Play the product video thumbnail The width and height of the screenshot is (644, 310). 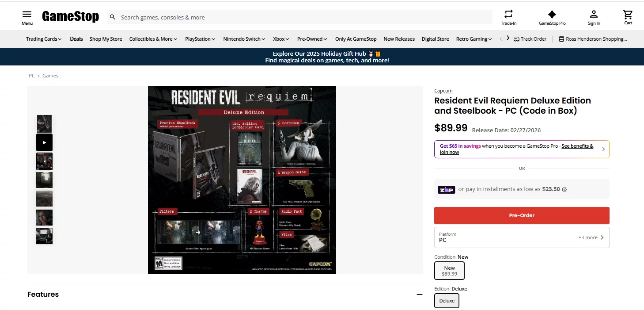click(44, 142)
